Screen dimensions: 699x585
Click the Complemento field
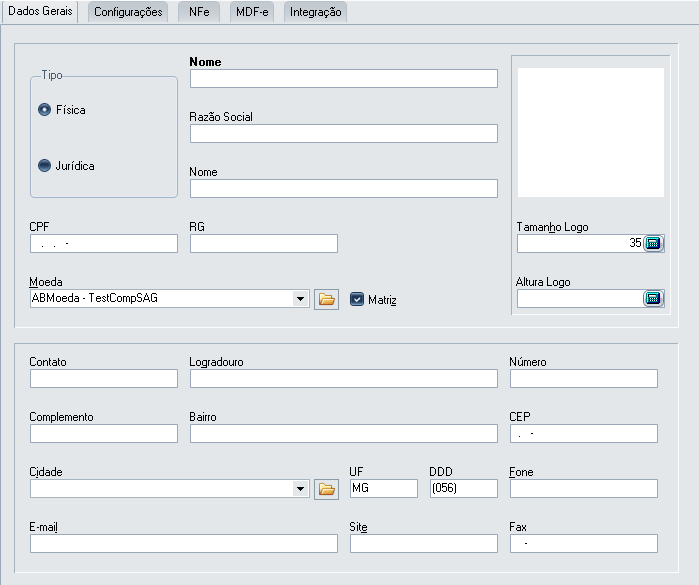pos(104,433)
